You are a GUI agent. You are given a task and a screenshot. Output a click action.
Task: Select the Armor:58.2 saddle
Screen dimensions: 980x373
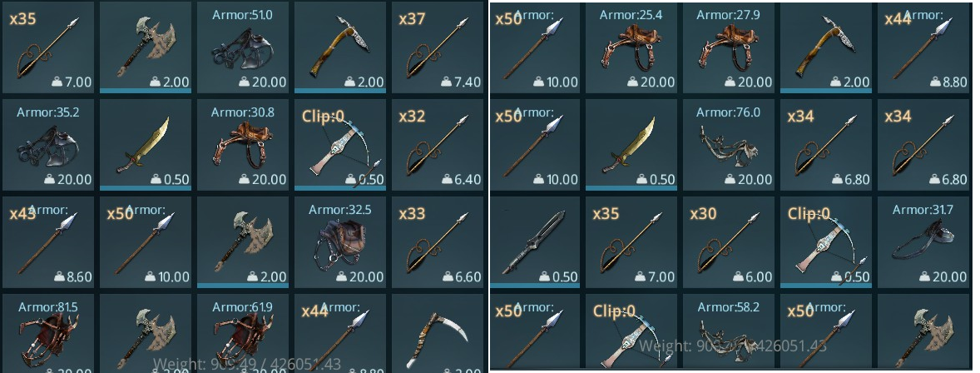pyautogui.click(x=728, y=331)
